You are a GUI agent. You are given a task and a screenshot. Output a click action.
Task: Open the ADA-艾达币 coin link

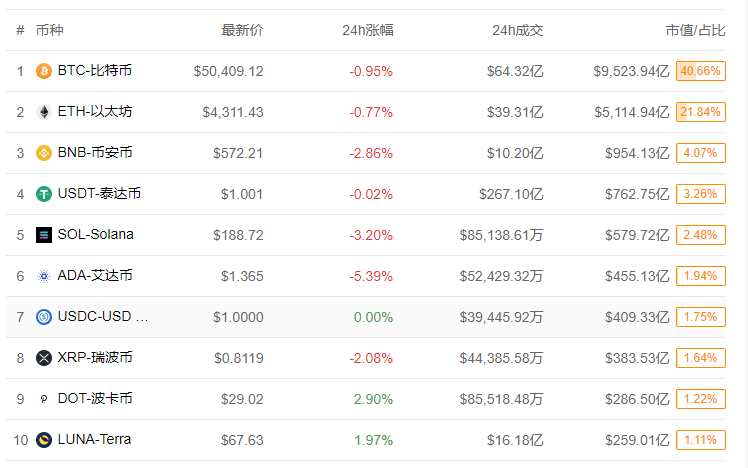tap(94, 276)
